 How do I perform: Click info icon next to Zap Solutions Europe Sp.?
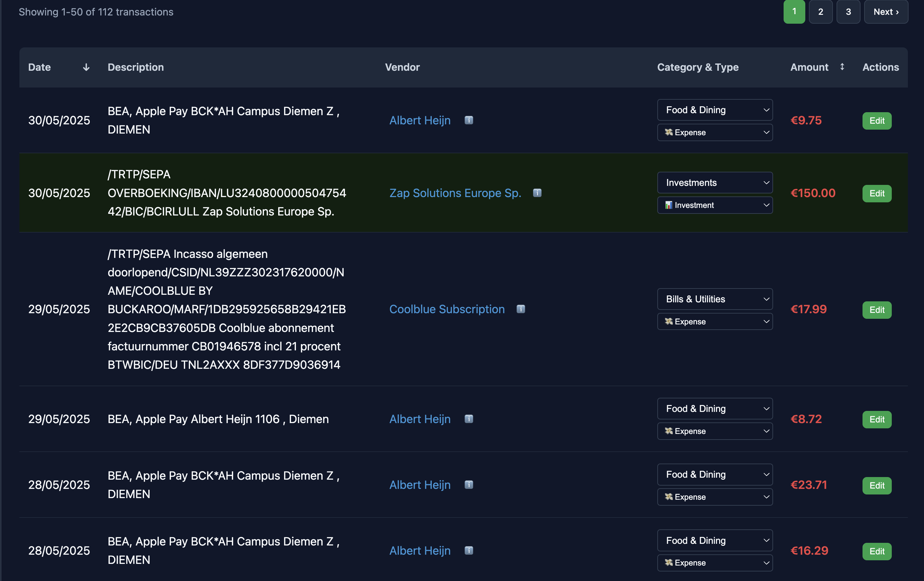click(537, 193)
